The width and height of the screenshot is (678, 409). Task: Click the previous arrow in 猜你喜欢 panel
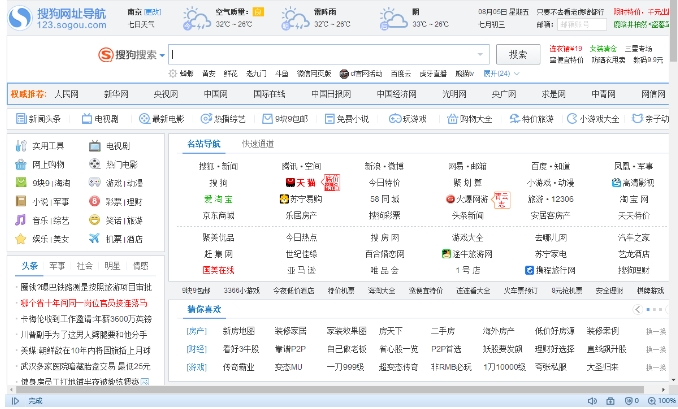coord(637,310)
